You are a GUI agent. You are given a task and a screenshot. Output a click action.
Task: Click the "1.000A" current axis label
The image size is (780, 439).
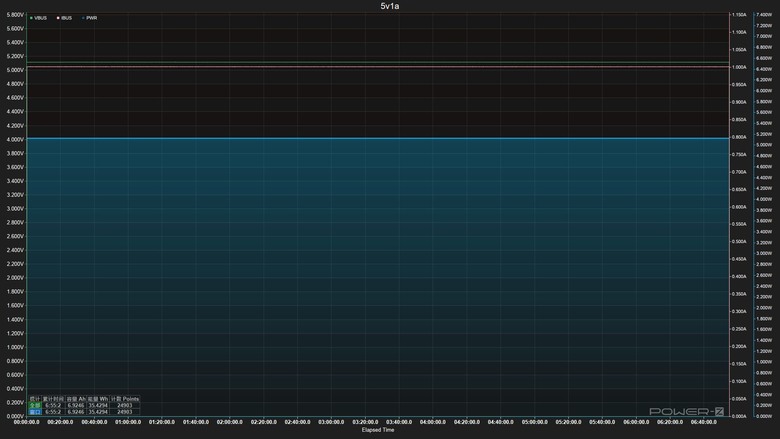[739, 67]
